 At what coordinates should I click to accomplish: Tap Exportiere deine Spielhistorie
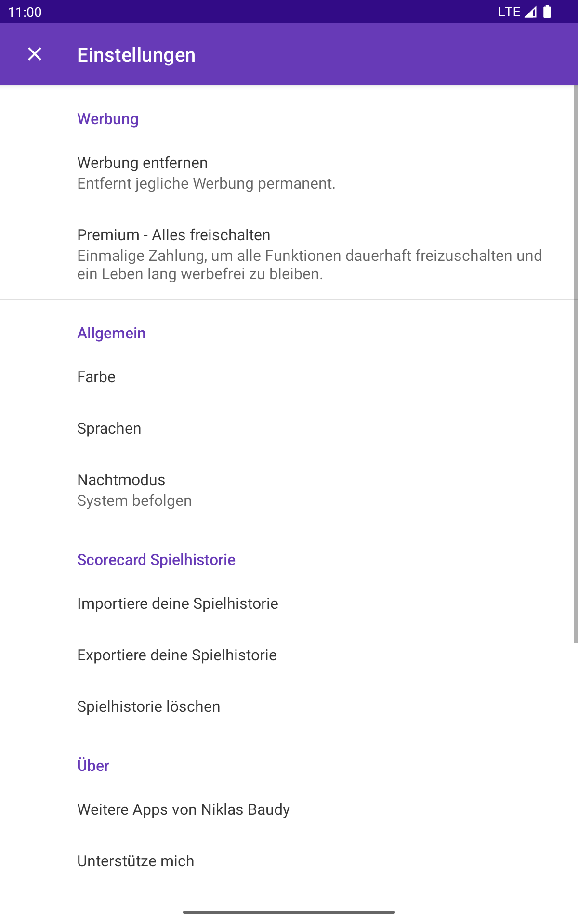point(289,655)
